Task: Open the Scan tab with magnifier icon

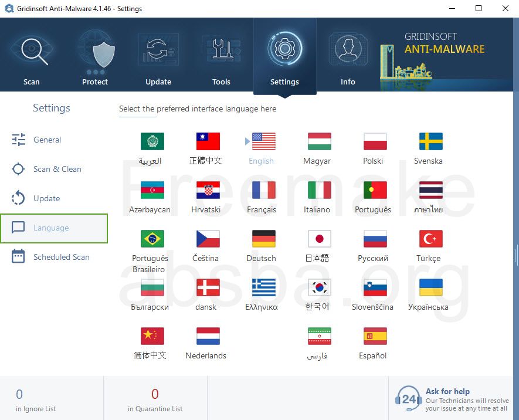Action: (32, 55)
